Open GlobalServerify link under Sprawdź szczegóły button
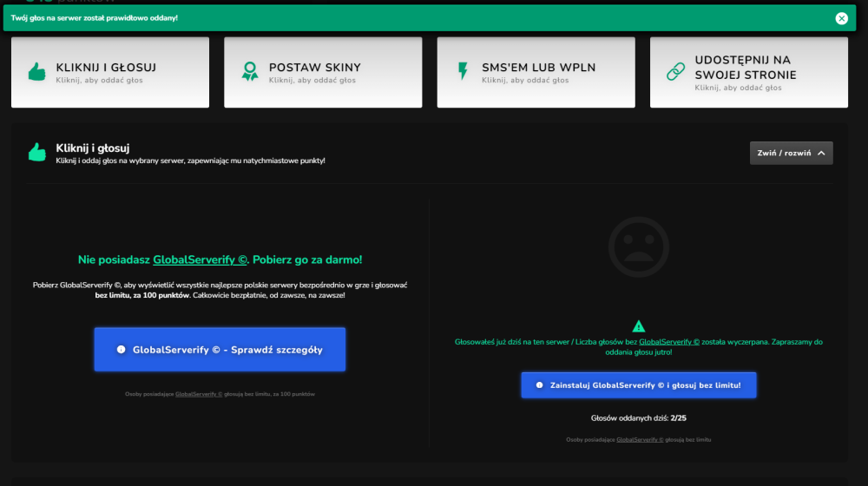This screenshot has height=486, width=868. [199, 394]
